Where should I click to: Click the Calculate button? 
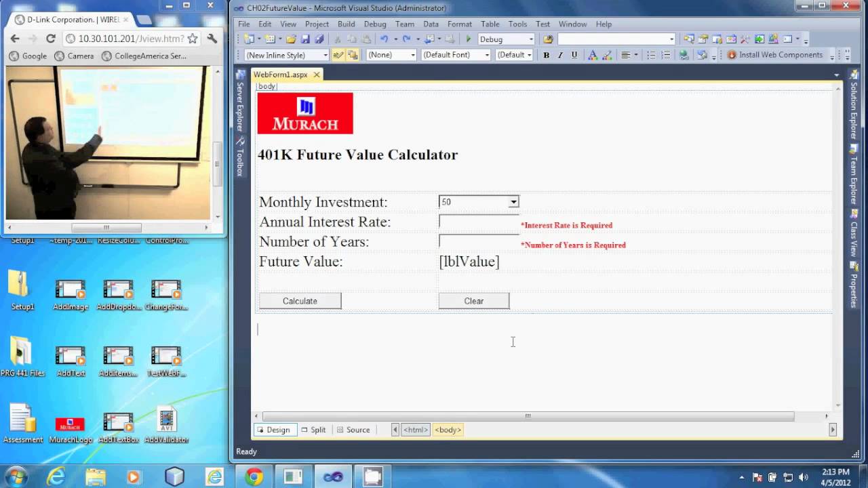(300, 301)
